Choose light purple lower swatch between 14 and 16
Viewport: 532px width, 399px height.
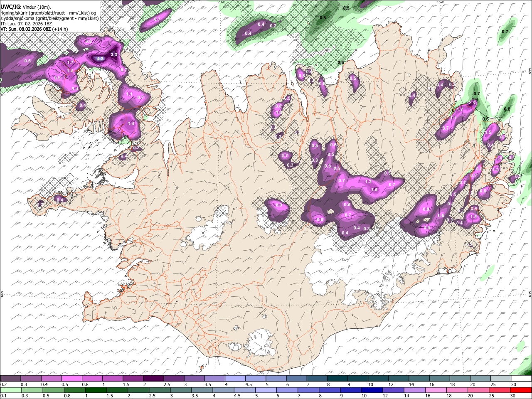[414, 390]
